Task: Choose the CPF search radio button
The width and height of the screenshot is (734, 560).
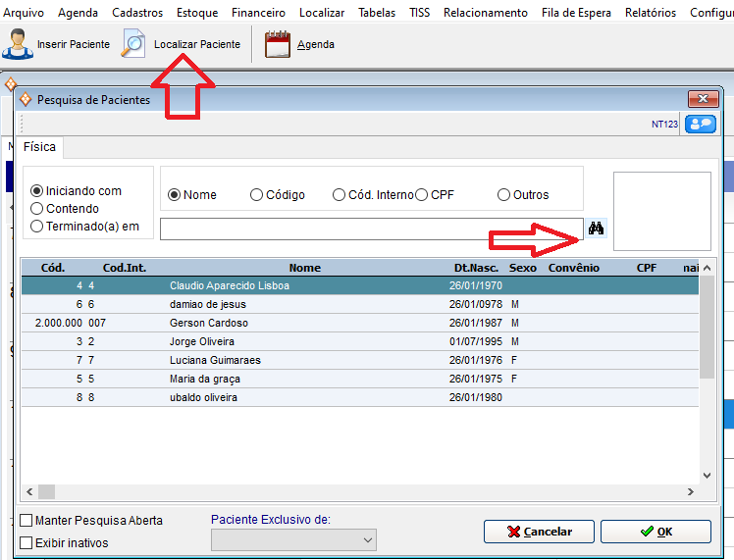Action: 421,195
